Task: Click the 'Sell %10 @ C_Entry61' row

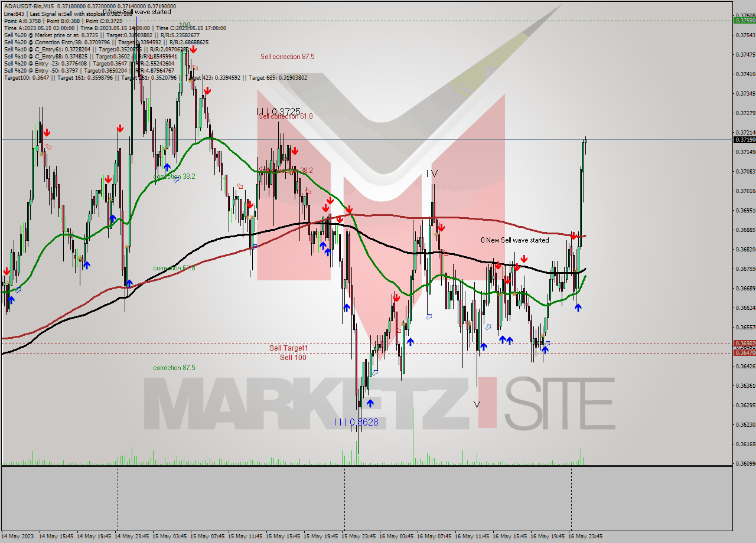Action: [96, 49]
